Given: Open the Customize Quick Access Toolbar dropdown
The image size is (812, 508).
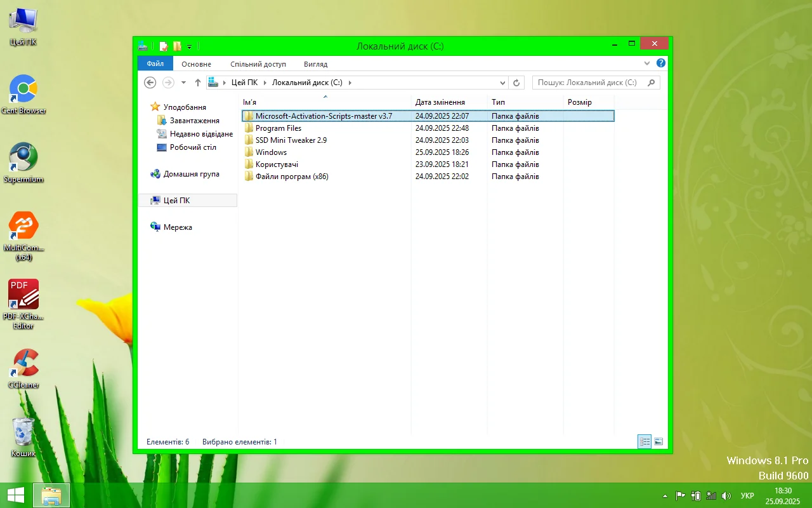Looking at the screenshot, I should 189,46.
